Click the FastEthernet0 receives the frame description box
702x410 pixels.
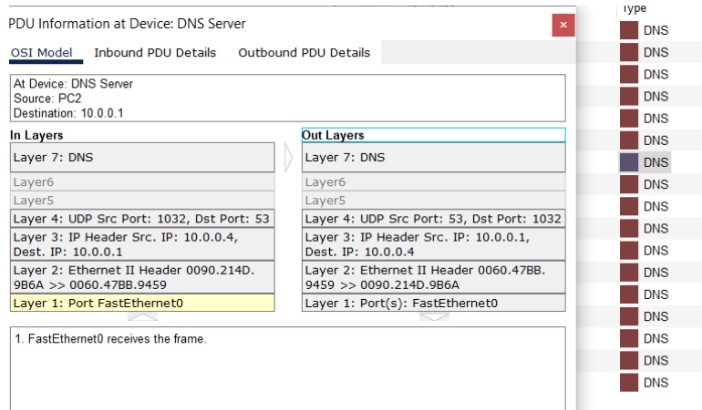tap(287, 365)
